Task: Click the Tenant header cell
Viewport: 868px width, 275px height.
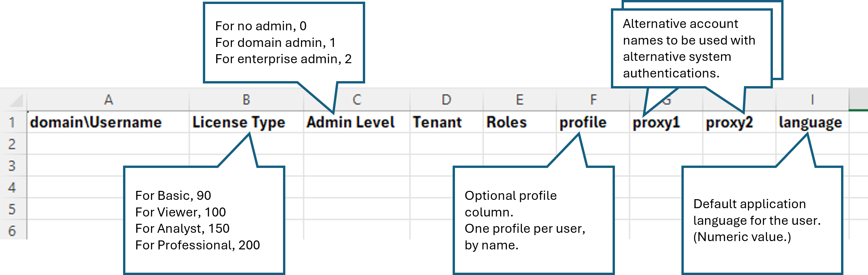Action: point(438,122)
